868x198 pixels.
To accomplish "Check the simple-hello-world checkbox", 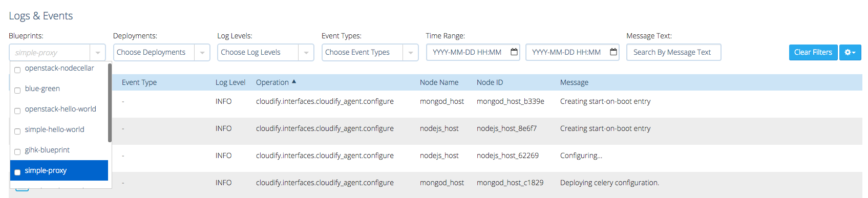I will pos(17,131).
